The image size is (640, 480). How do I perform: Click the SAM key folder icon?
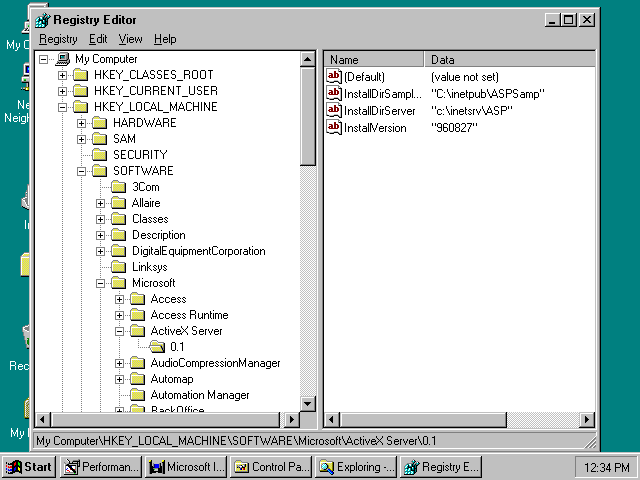point(100,139)
